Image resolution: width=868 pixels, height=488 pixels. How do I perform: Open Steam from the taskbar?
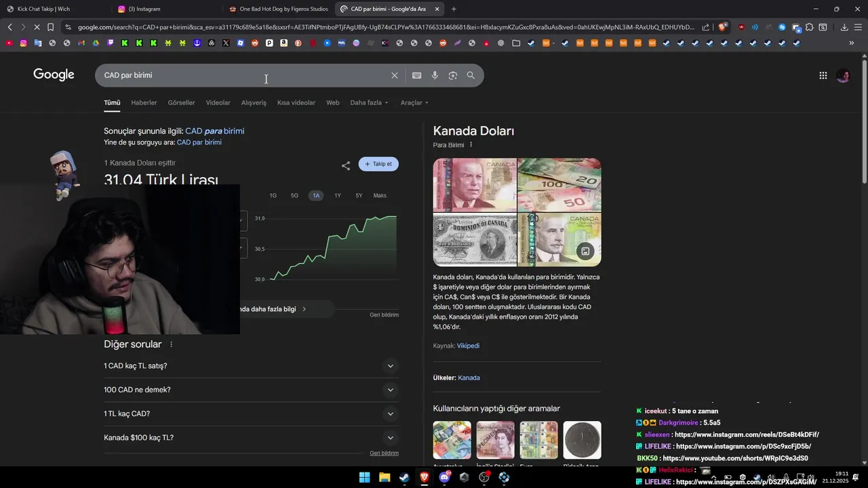[404, 477]
